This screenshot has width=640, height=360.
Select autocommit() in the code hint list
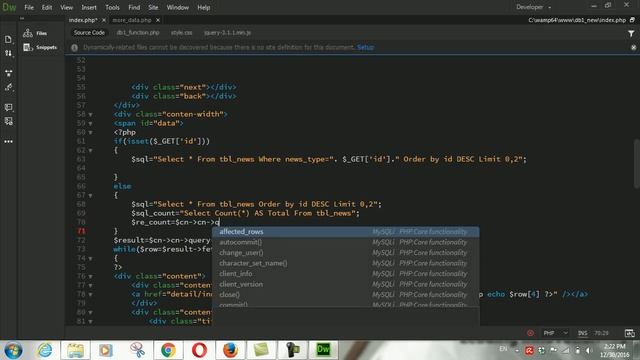tap(346, 242)
